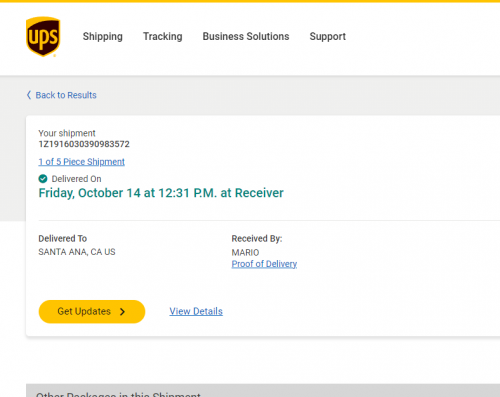Screen dimensions: 500x397
Task: Click the back chevron beside Back to Results
Action: [x=29, y=95]
